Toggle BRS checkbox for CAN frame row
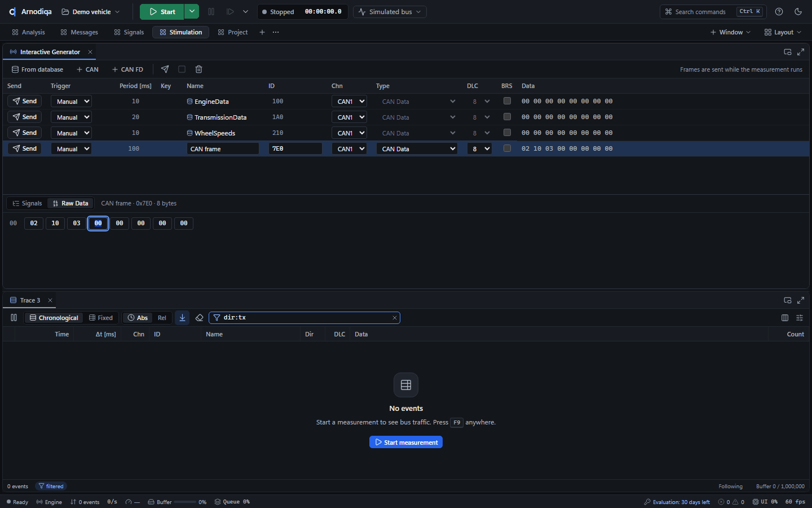The width and height of the screenshot is (812, 508). (507, 148)
